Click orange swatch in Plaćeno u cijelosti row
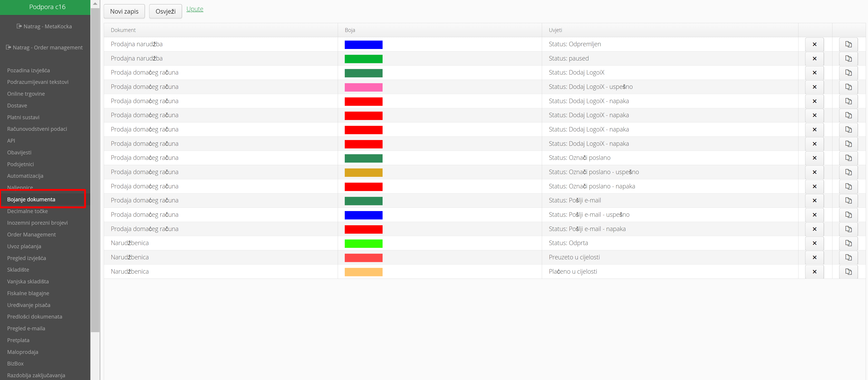Image resolution: width=868 pixels, height=380 pixels. (x=363, y=272)
